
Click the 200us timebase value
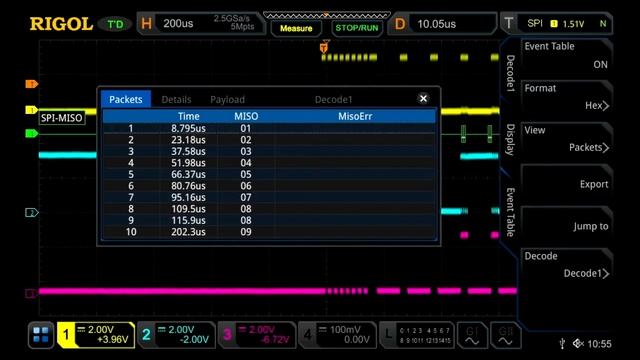(x=178, y=24)
